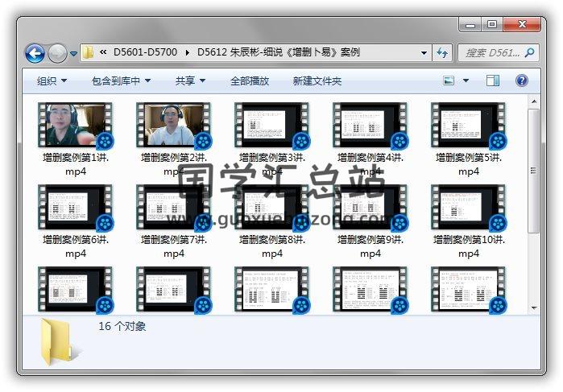Open the help question mark icon
This screenshot has height=392, width=563.
[x=521, y=80]
